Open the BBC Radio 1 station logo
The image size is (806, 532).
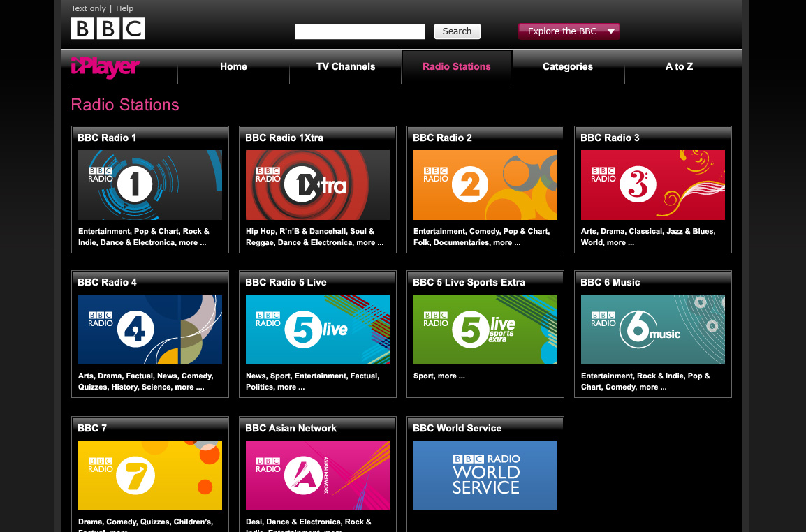pos(150,185)
